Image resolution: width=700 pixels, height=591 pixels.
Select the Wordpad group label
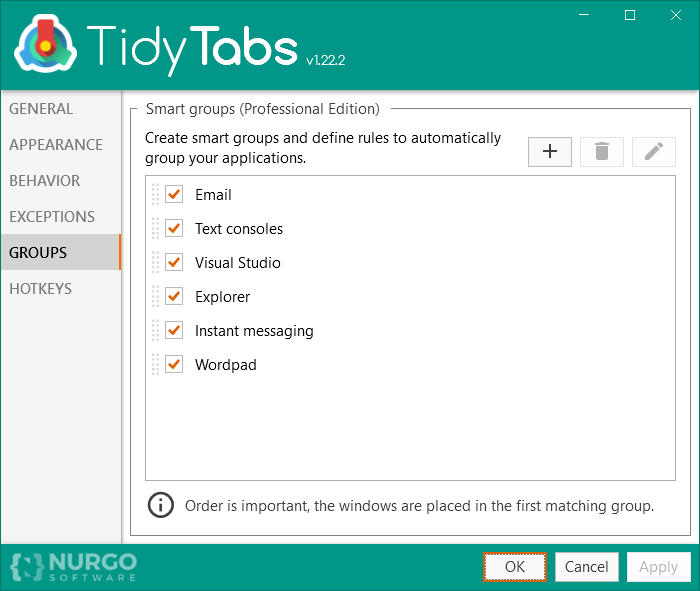[x=225, y=365]
